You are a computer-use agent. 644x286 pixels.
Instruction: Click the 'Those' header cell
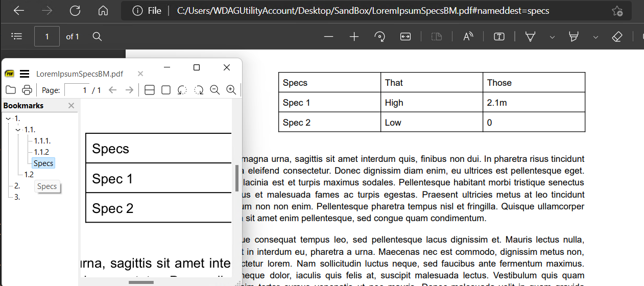coord(534,83)
